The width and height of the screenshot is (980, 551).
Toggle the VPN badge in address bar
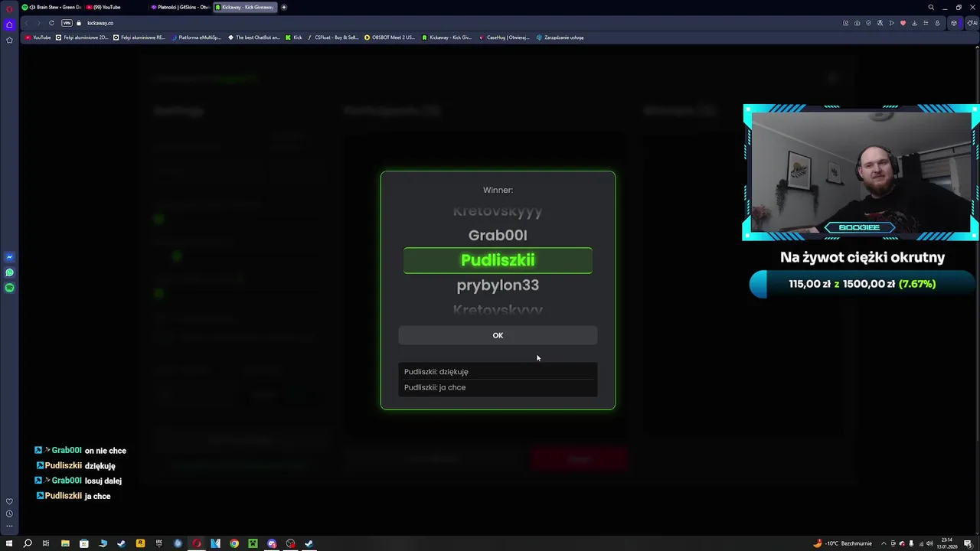[x=67, y=23]
